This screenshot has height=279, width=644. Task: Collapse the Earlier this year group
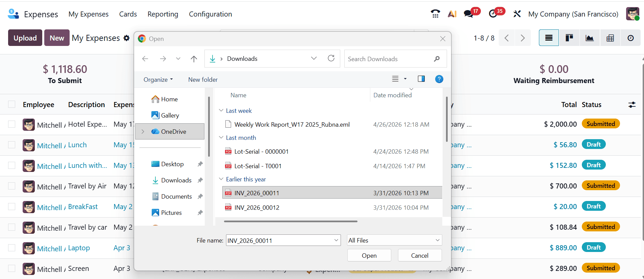point(221,179)
